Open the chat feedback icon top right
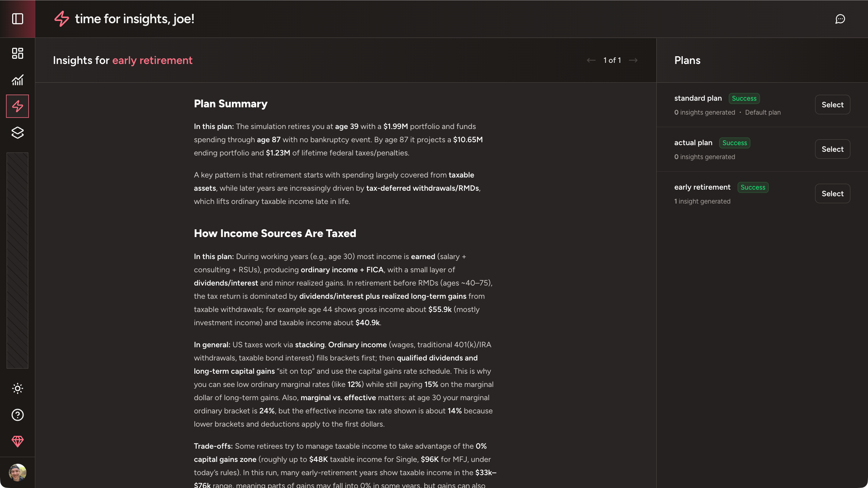 841,19
